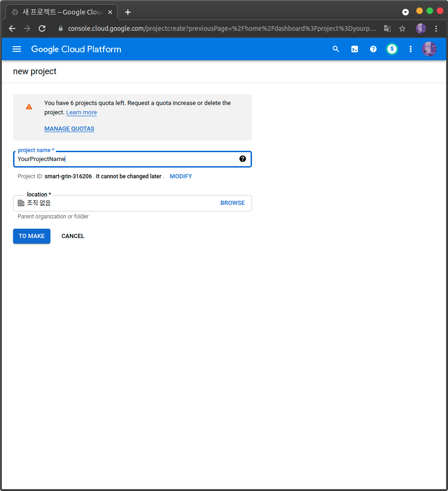Open the search icon in header

(x=336, y=49)
